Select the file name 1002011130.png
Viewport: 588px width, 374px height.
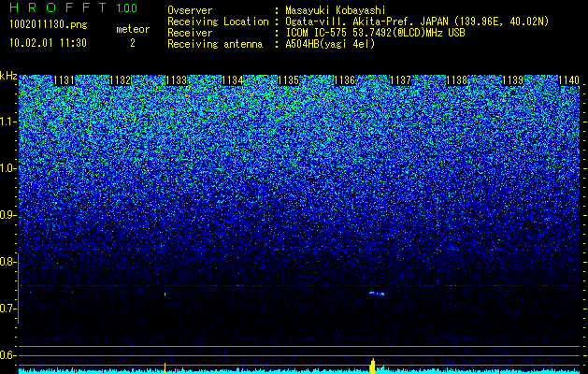coord(49,24)
